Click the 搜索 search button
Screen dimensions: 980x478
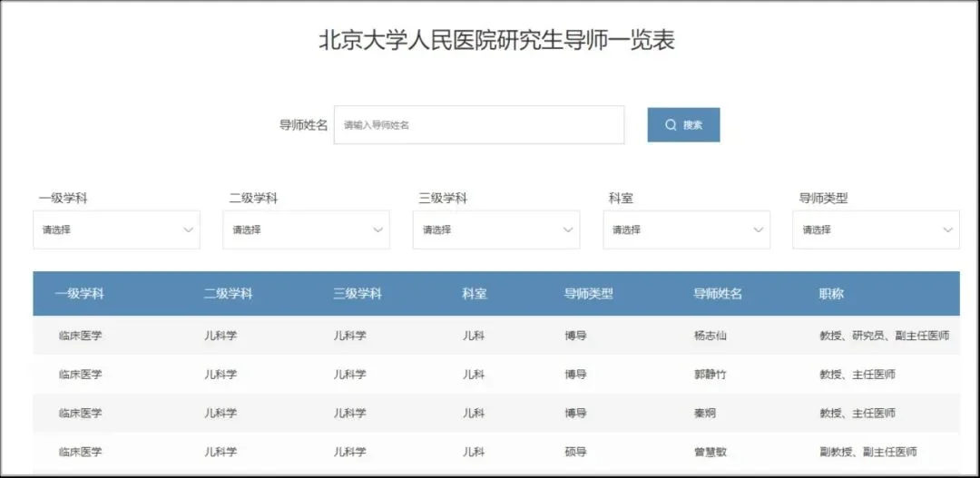[x=683, y=125]
